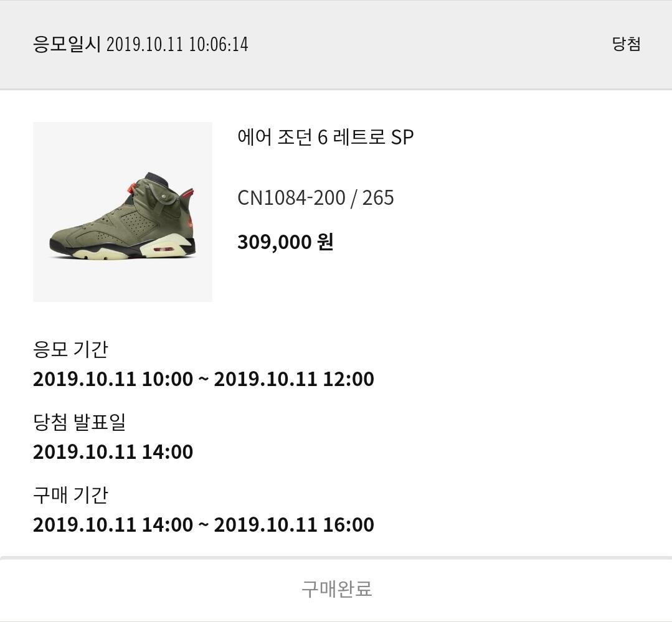Click purchase period end 2019.10.11 16:00
This screenshot has height=622, width=672.
click(x=294, y=525)
